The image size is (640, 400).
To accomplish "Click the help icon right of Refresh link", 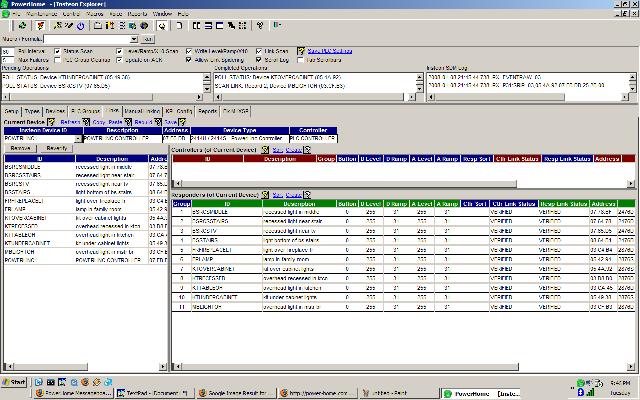I will click(86, 122).
